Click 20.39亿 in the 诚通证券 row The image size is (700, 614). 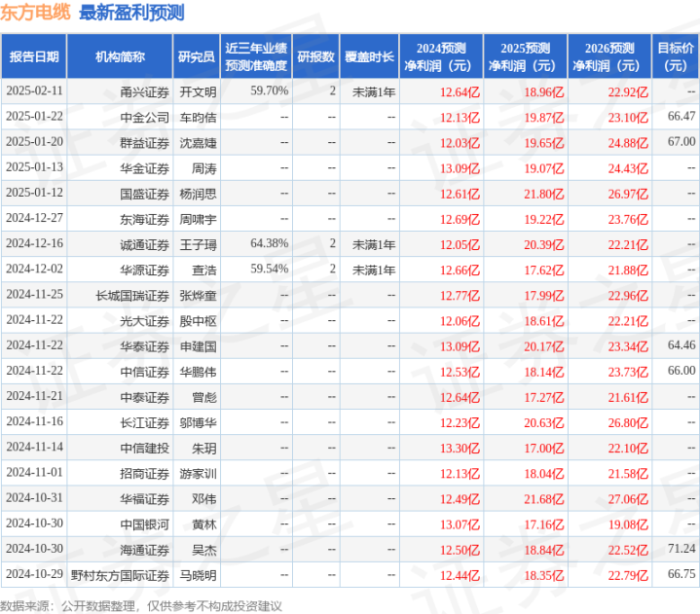point(544,244)
